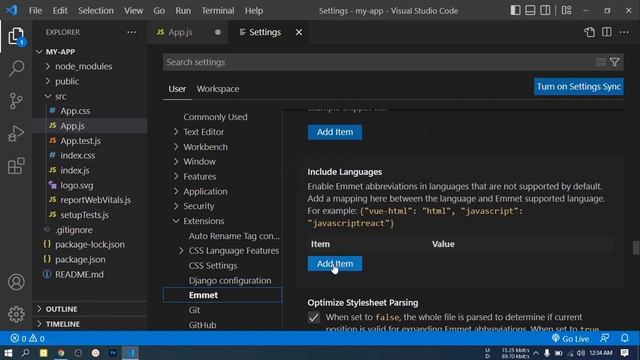Split the editor to the right
The image size is (640, 360).
607,32
